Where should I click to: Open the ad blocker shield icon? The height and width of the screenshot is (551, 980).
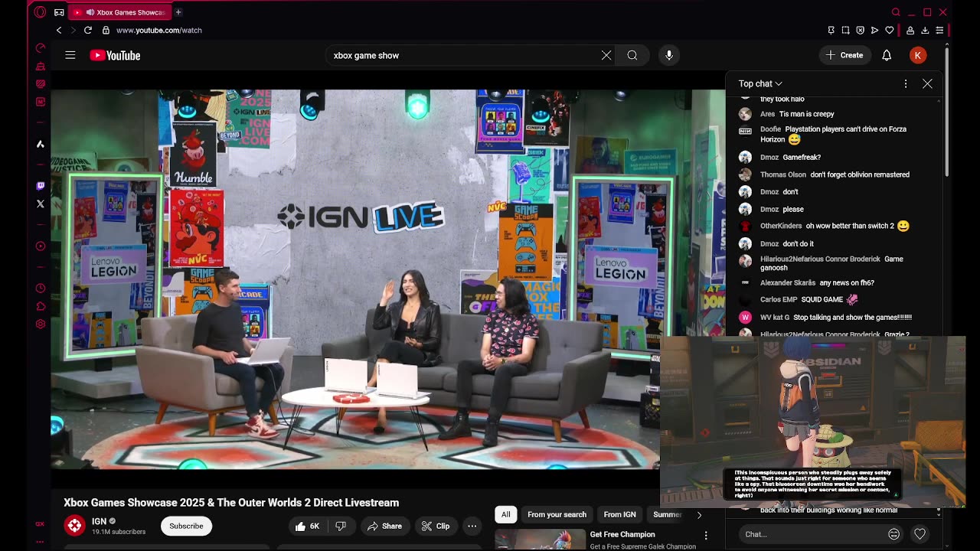click(x=860, y=30)
